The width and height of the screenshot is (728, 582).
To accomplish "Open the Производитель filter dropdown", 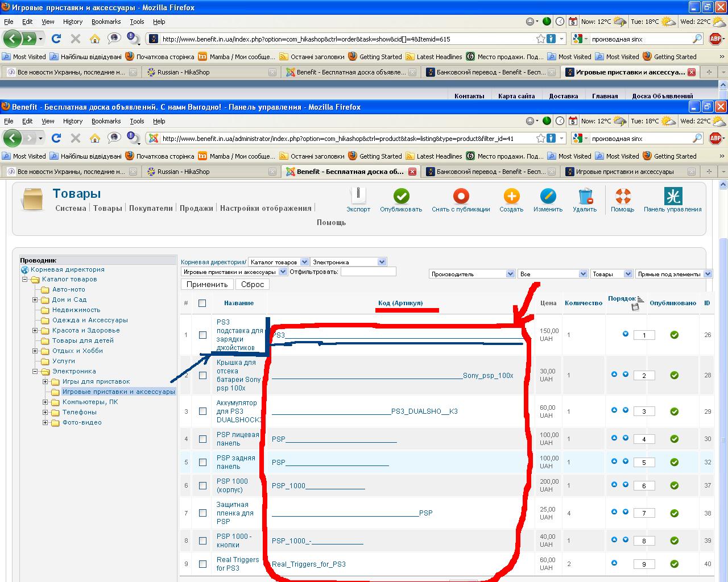I will point(472,274).
